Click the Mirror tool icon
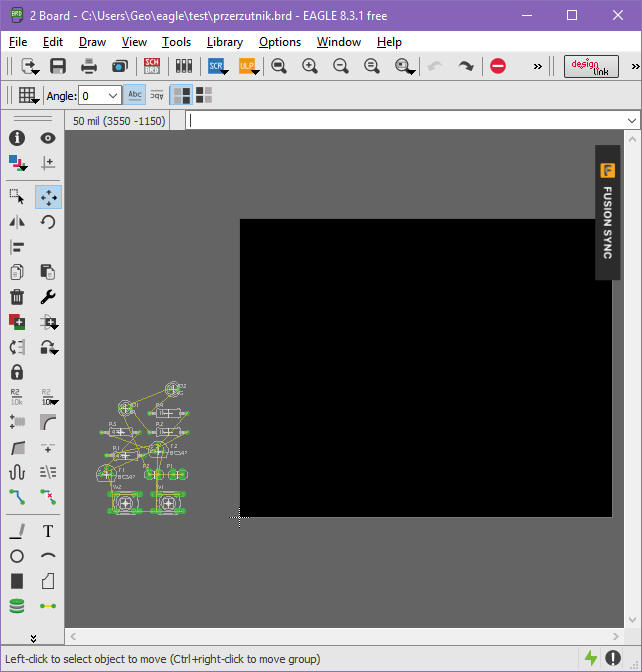This screenshot has width=642, height=672. click(17, 222)
